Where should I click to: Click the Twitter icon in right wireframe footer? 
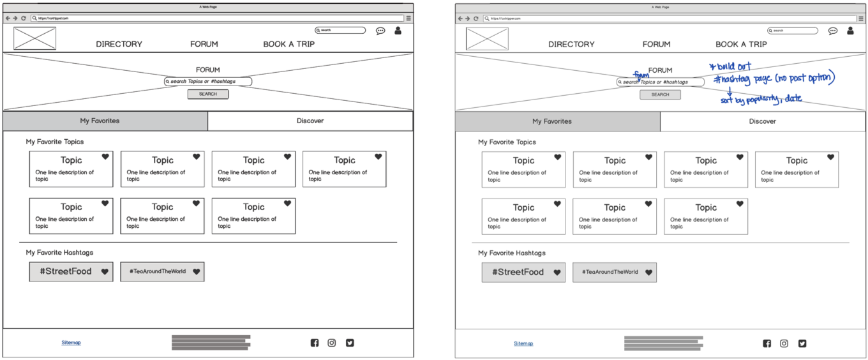(802, 343)
